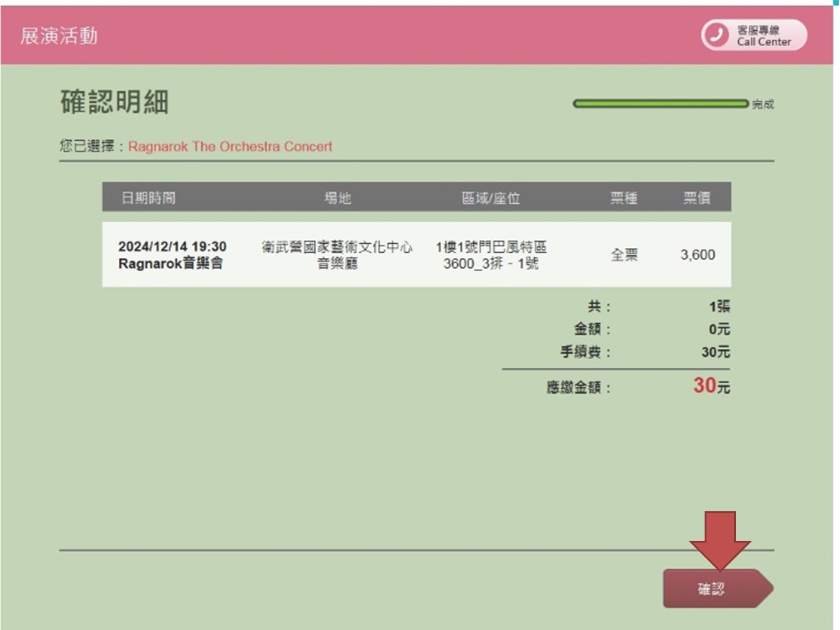Select the 區域/座位 column header
Viewport: 840px width, 630px height.
pyautogui.click(x=491, y=197)
